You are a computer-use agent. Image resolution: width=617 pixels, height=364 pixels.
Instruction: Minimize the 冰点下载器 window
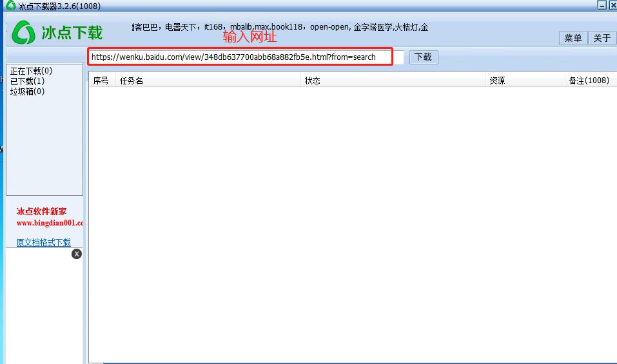pyautogui.click(x=602, y=5)
